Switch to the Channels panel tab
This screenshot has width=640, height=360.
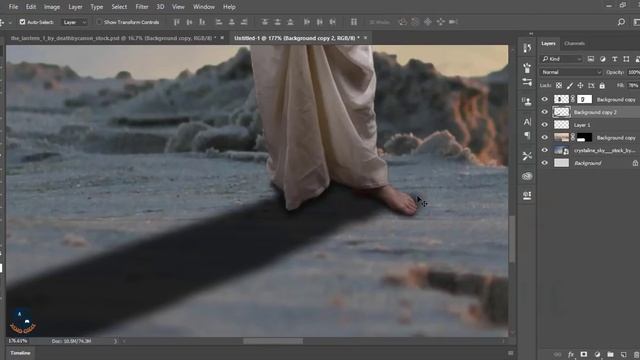574,43
